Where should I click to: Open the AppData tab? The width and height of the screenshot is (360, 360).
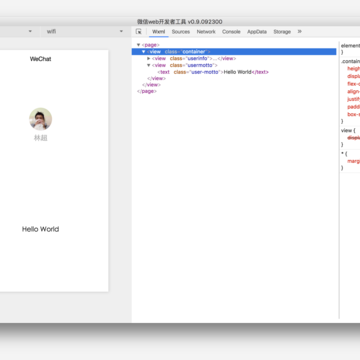(257, 32)
